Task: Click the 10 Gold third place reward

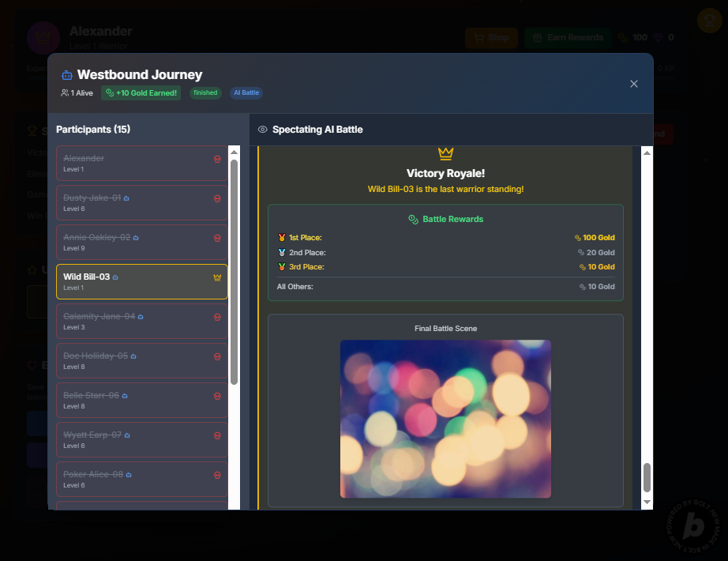Action: tap(597, 267)
